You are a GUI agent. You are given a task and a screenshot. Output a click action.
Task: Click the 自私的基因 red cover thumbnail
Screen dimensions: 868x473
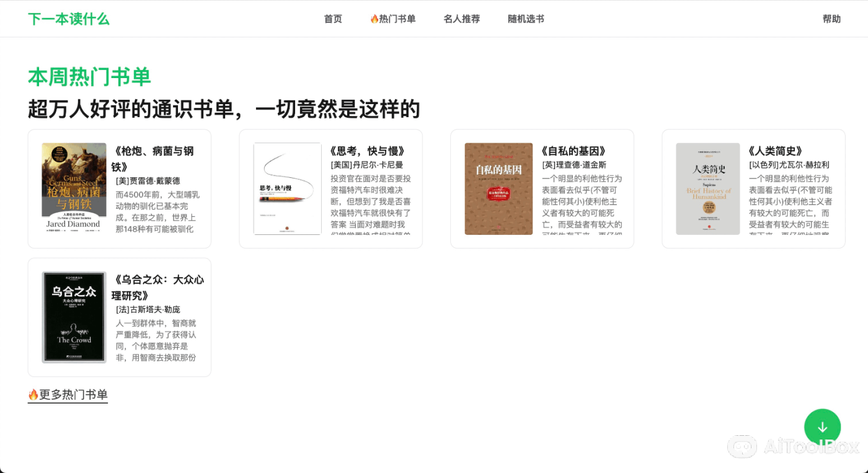498,188
